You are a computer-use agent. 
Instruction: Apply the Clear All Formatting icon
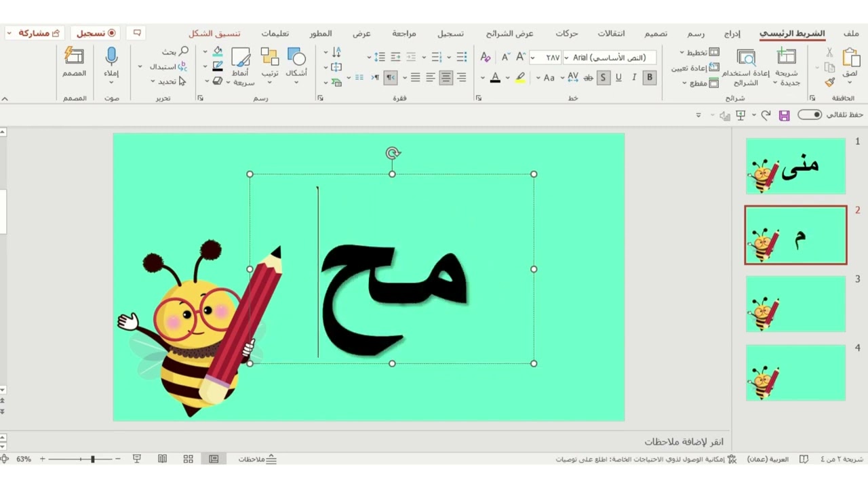point(486,58)
